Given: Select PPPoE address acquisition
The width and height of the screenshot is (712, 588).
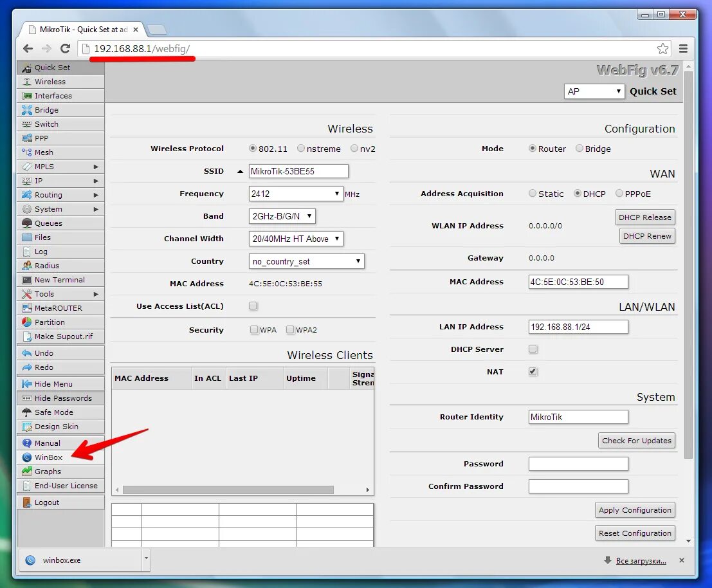Looking at the screenshot, I should click(x=619, y=193).
